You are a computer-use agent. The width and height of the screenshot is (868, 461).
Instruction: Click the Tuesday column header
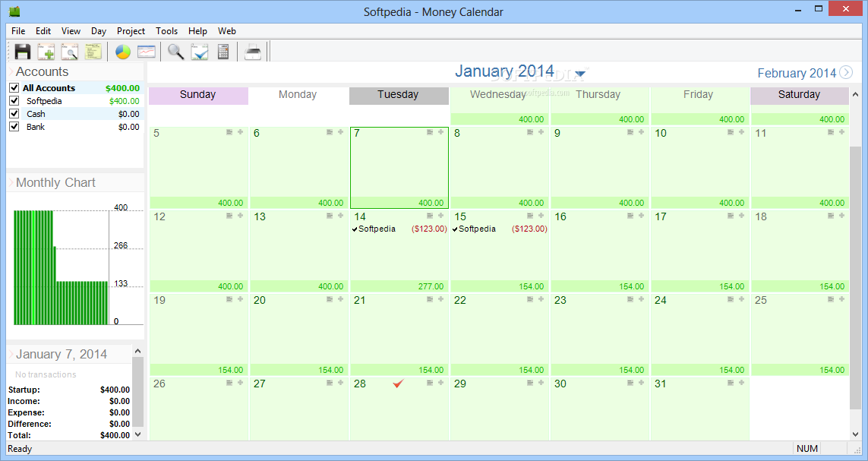click(399, 95)
